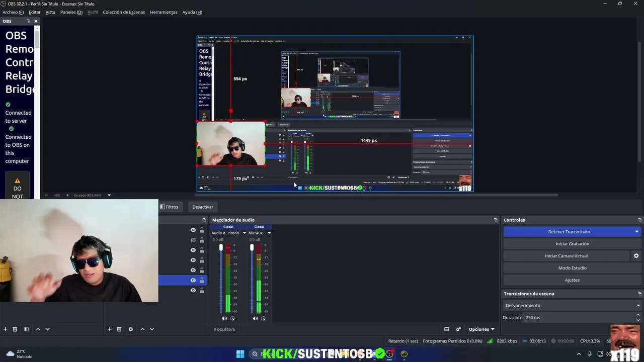The image size is (644, 362).
Task: Increase the transition duration with up arrow
Action: (x=638, y=315)
